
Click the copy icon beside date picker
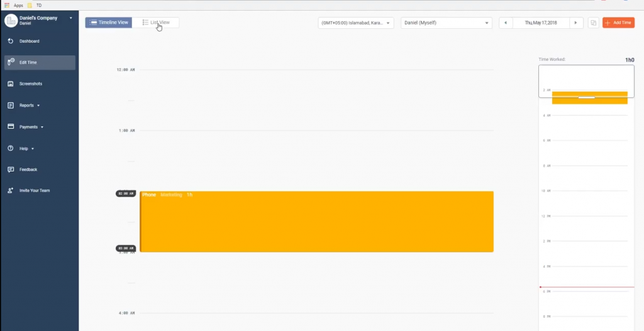(x=593, y=23)
